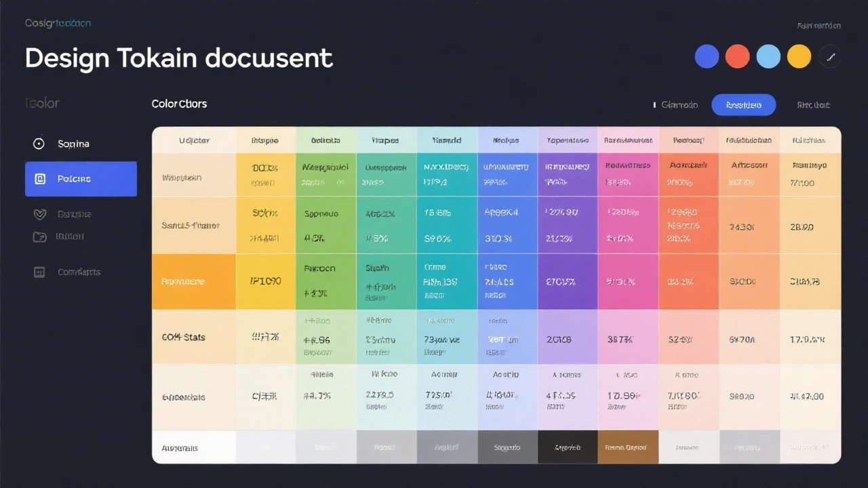
Task: Click the Cosigrtoddon logo in the top-left corner
Action: 58,22
